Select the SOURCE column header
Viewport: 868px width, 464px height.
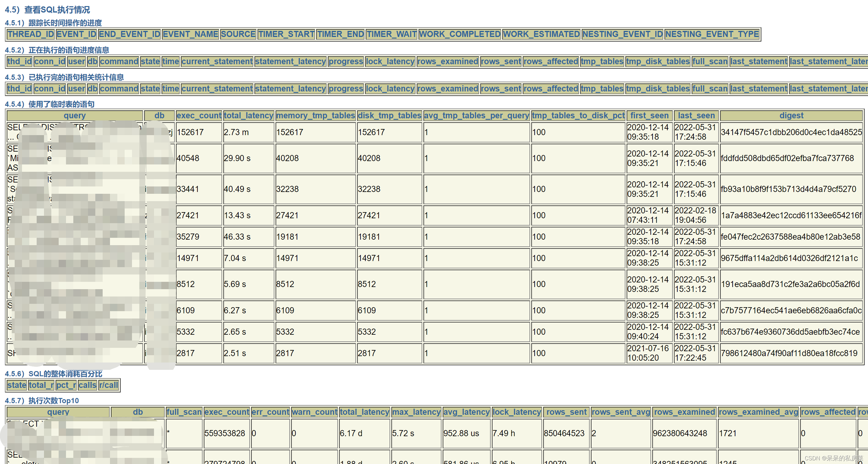click(238, 34)
